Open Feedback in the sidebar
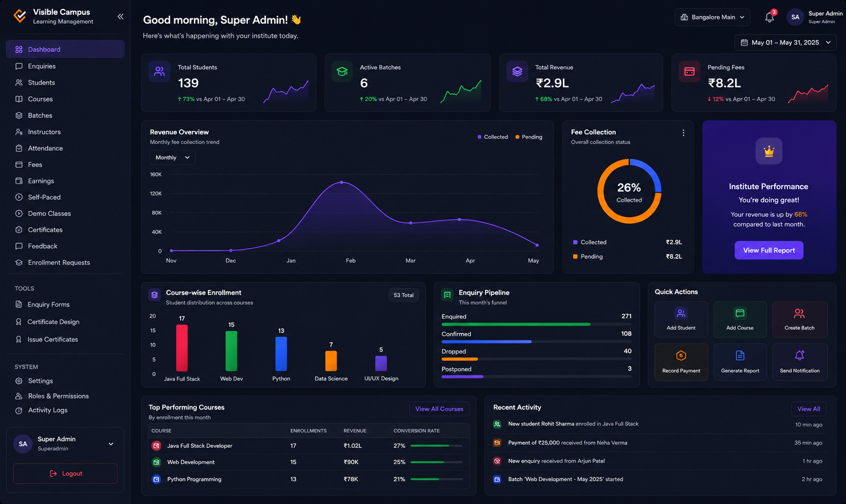The height and width of the screenshot is (504, 846). (65, 246)
